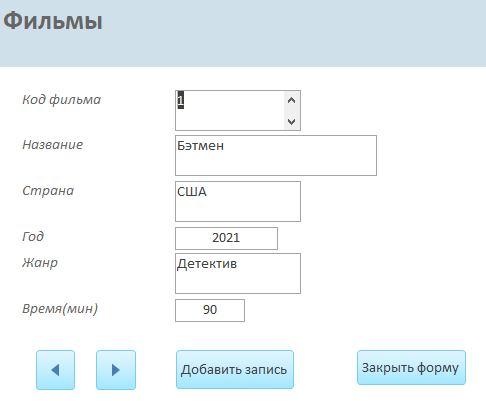Click the Жанр label
The image size is (486, 401).
(40, 263)
